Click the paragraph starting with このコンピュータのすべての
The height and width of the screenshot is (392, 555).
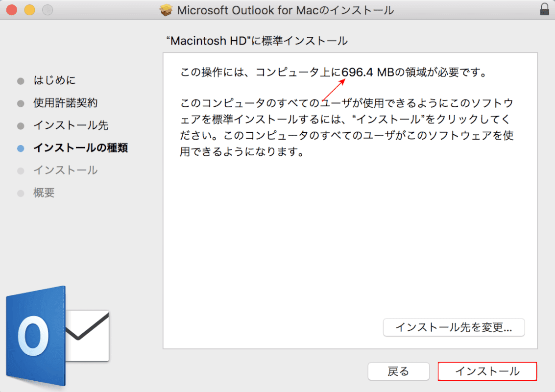[x=347, y=127]
